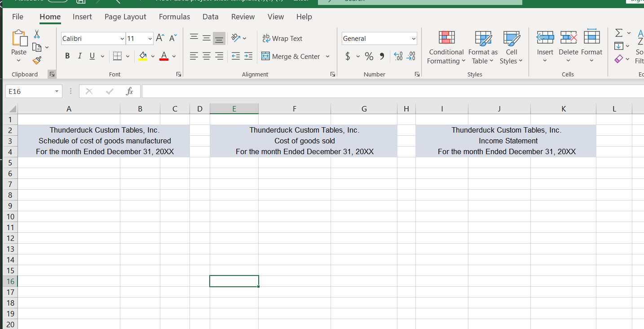
Task: Apply Accounting dollar number format
Action: coord(348,56)
